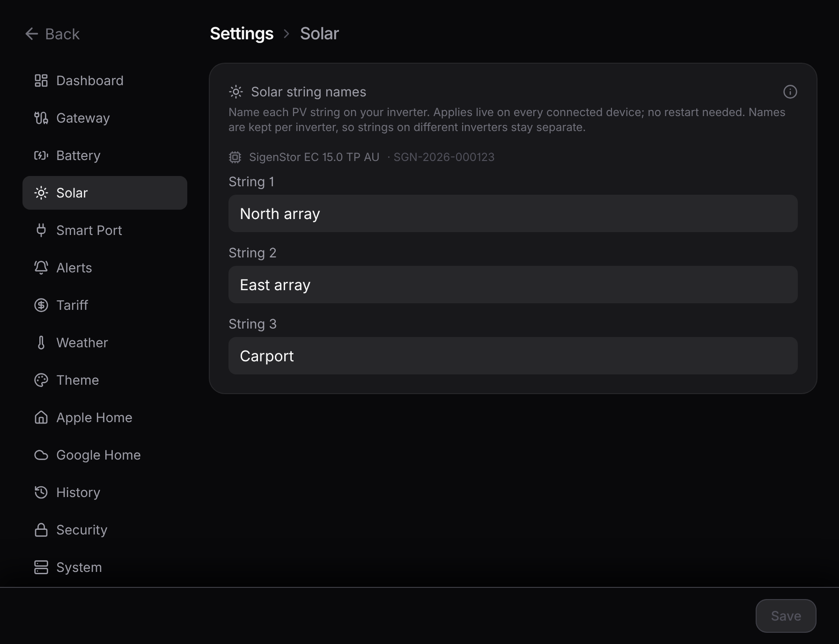
Task: Click the Dashboard grid icon
Action: 41,80
